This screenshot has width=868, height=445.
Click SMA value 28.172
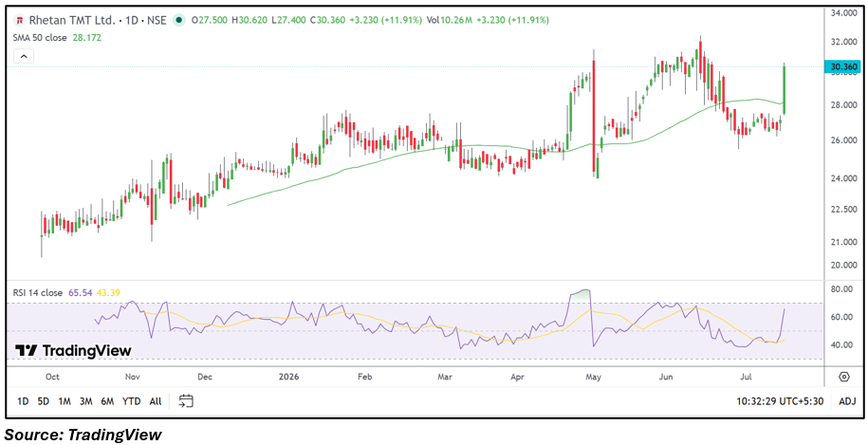point(87,38)
